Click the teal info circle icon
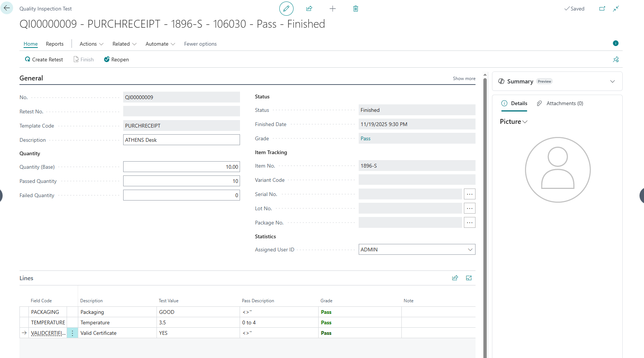 [616, 43]
